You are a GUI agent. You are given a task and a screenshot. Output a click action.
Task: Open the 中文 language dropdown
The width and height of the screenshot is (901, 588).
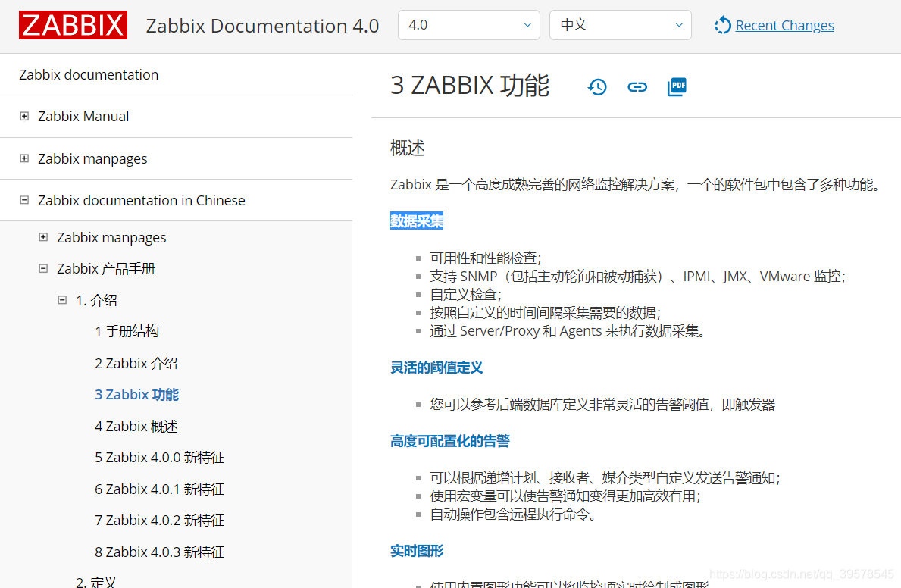coord(621,25)
